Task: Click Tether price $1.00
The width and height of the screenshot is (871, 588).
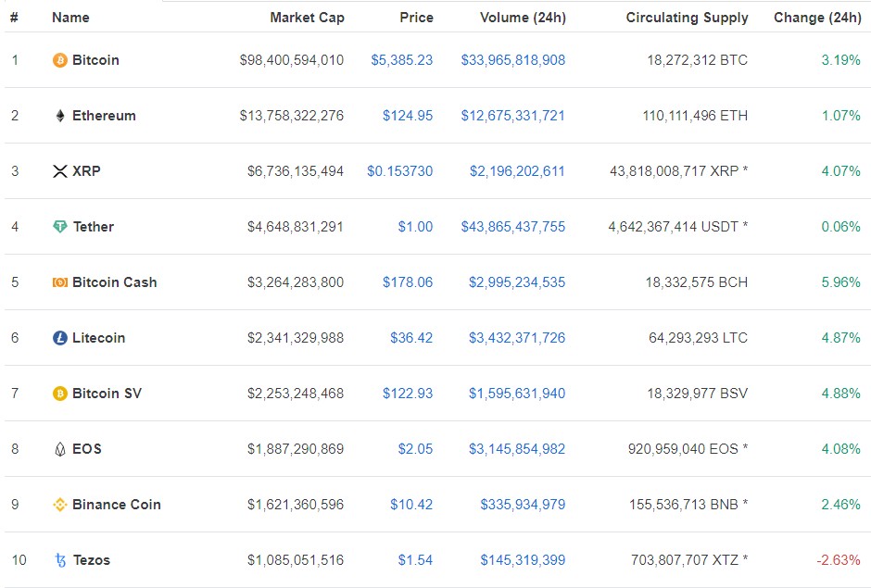Action: [415, 227]
